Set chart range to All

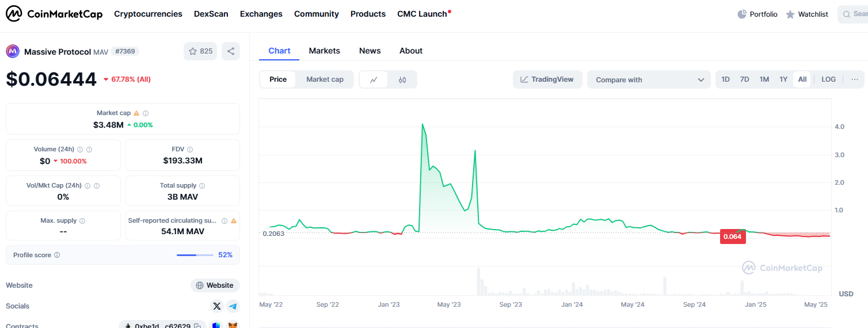pos(802,79)
